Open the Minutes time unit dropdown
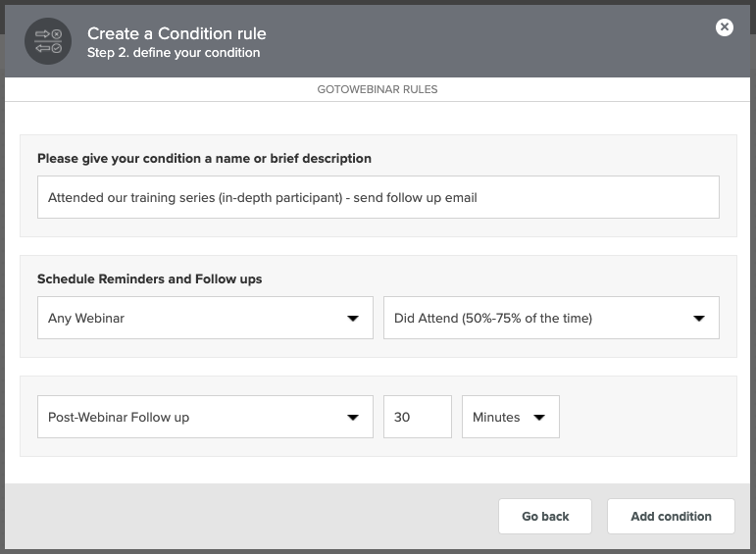The width and height of the screenshot is (756, 554). [511, 417]
